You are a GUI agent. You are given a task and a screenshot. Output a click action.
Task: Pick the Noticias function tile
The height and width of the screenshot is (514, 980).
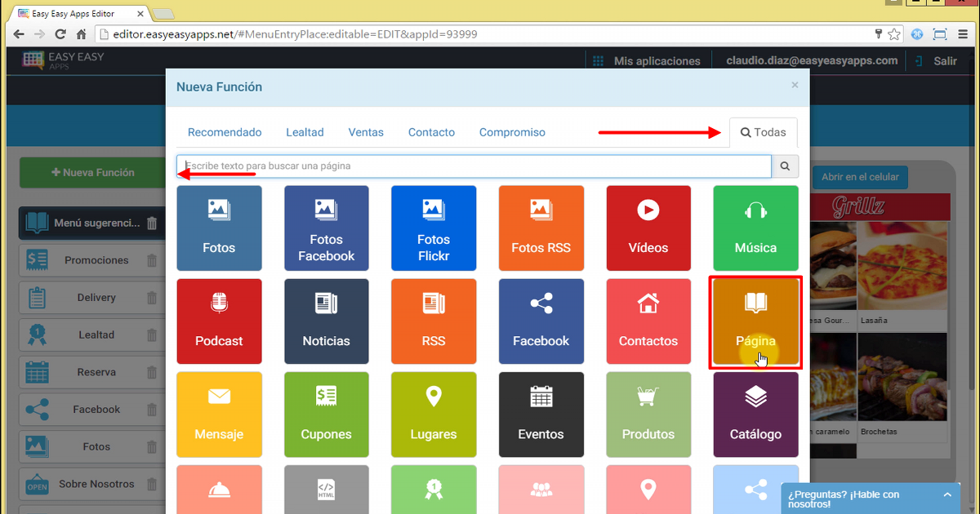(326, 321)
